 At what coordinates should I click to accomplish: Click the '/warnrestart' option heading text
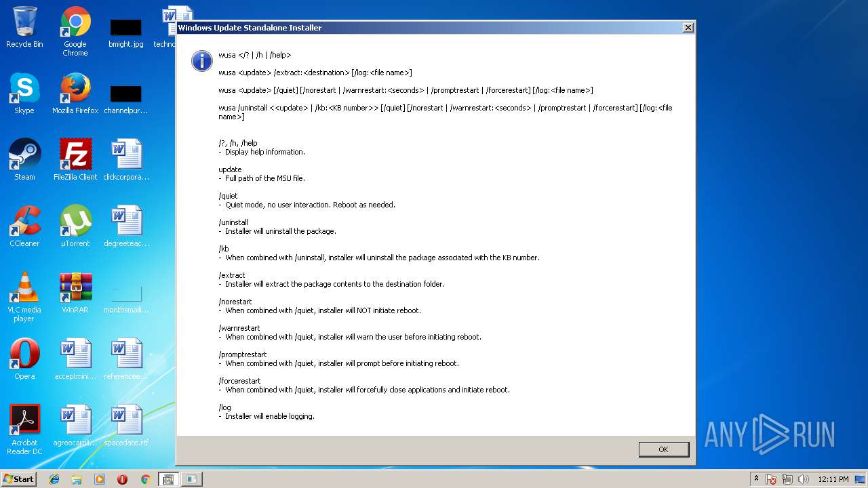point(239,328)
